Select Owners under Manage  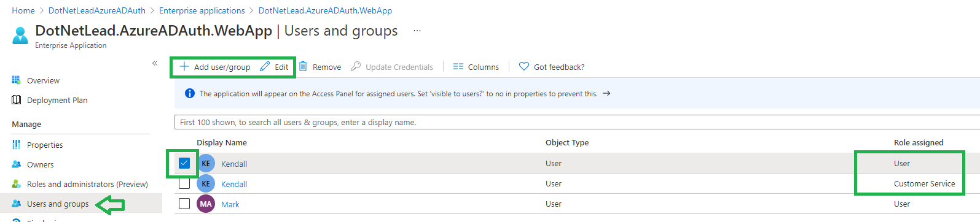40,164
